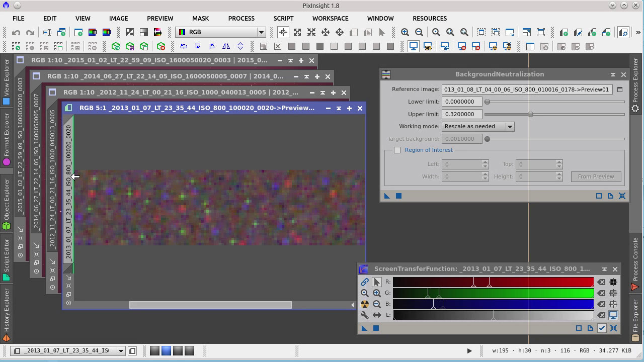The image size is (644, 362).
Task: Toggle the STF linked RGB channels icon
Action: pyautogui.click(x=365, y=282)
